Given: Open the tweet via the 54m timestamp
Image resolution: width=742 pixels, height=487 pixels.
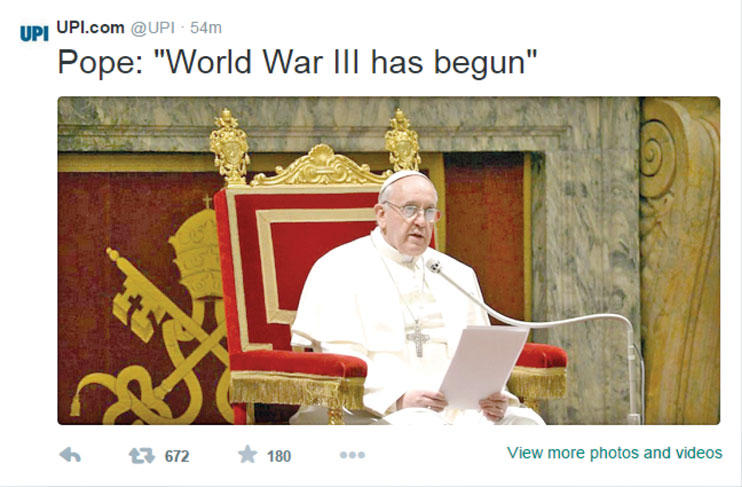Looking at the screenshot, I should [x=206, y=28].
